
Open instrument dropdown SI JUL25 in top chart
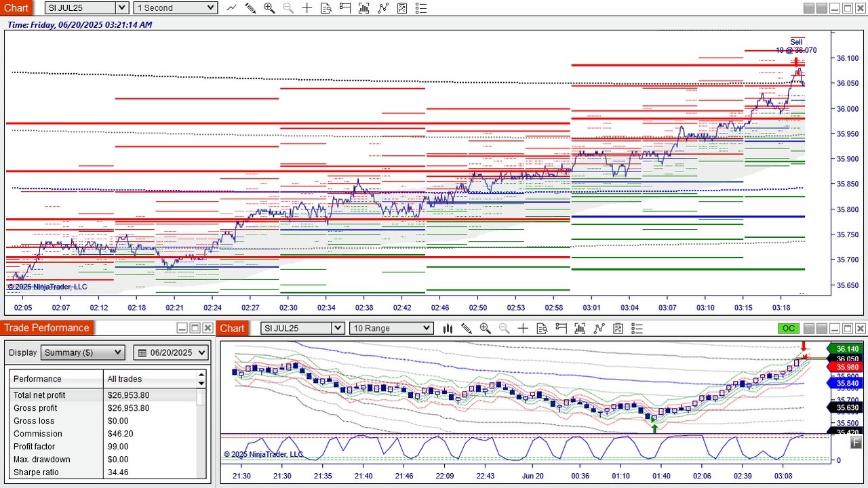tap(86, 8)
